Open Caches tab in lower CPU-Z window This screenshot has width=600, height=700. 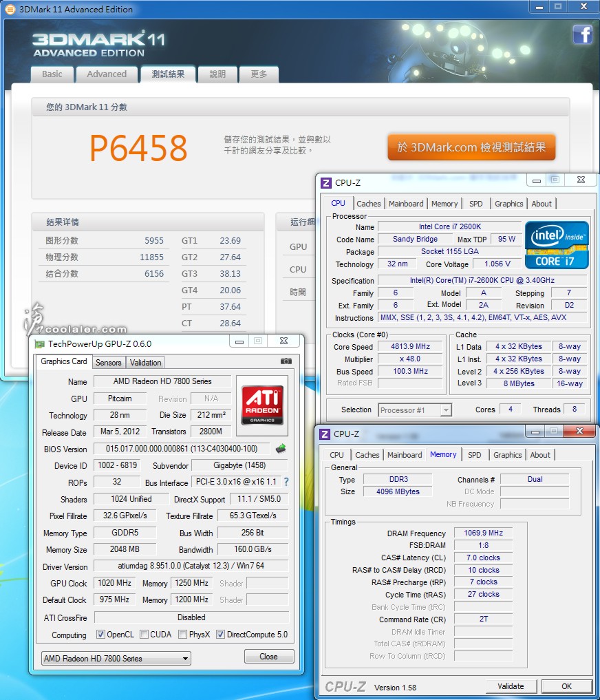click(367, 455)
